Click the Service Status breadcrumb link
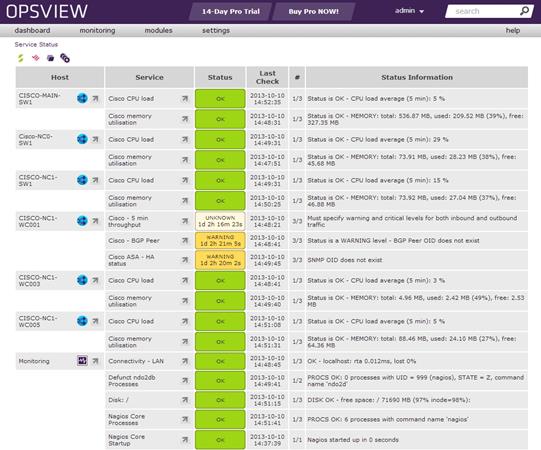 [x=36, y=45]
